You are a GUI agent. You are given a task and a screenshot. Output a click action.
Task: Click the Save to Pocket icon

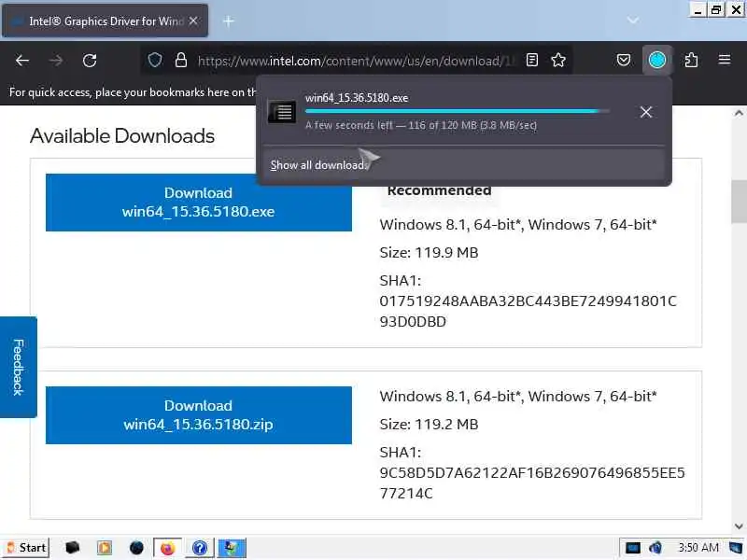pos(624,60)
